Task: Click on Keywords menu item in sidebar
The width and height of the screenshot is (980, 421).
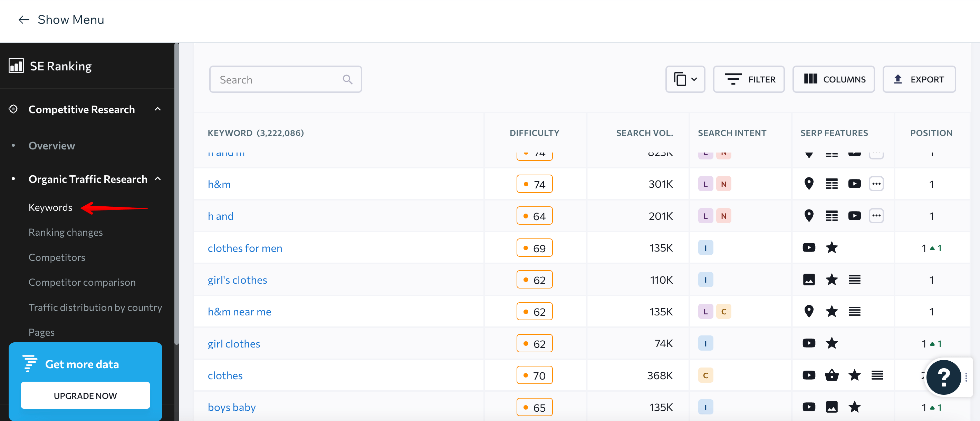Action: [50, 207]
